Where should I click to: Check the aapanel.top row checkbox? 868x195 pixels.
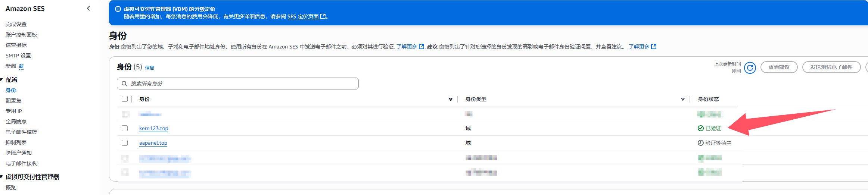[125, 143]
